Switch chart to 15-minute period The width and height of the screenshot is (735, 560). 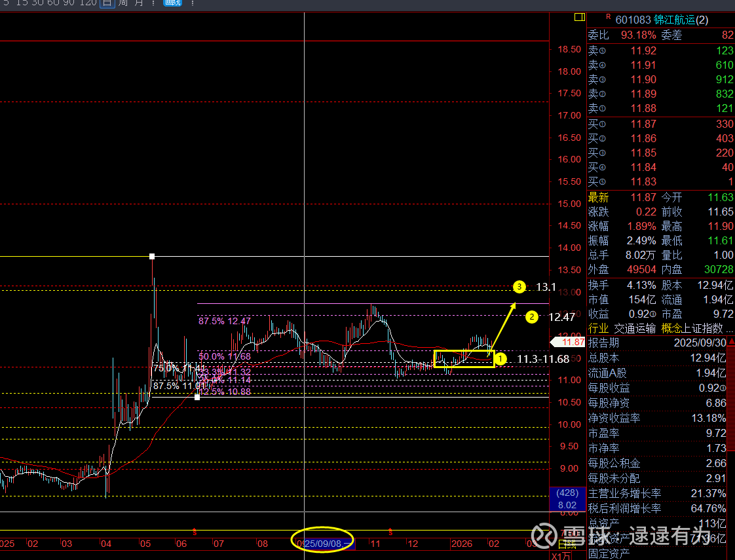pyautogui.click(x=22, y=3)
